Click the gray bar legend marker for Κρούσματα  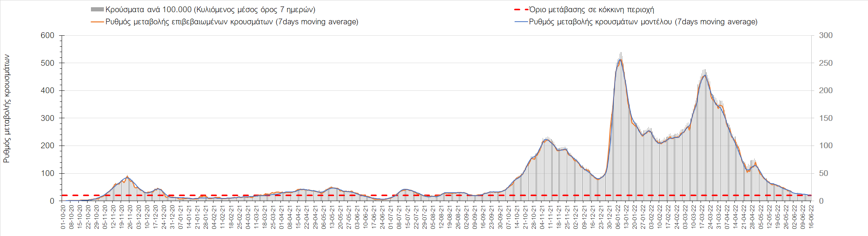pos(97,10)
